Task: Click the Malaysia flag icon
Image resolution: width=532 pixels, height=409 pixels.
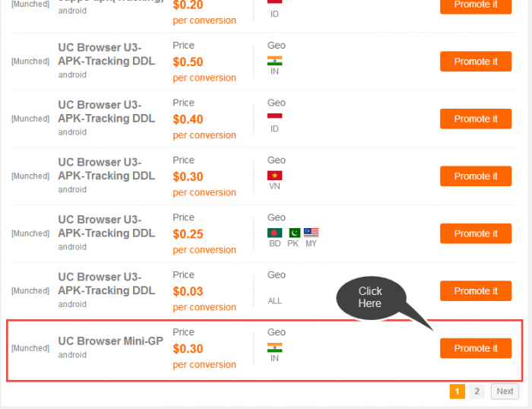Action: (311, 233)
